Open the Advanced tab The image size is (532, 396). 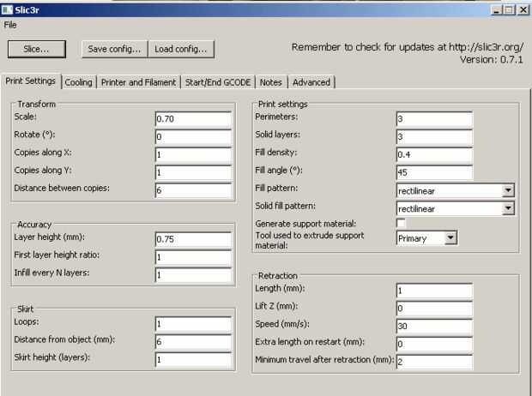[x=311, y=82]
